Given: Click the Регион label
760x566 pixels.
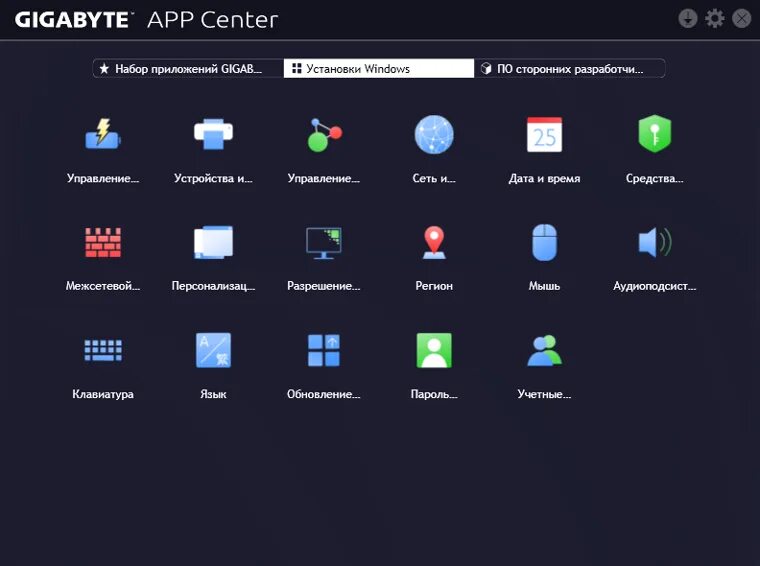Looking at the screenshot, I should [x=434, y=286].
